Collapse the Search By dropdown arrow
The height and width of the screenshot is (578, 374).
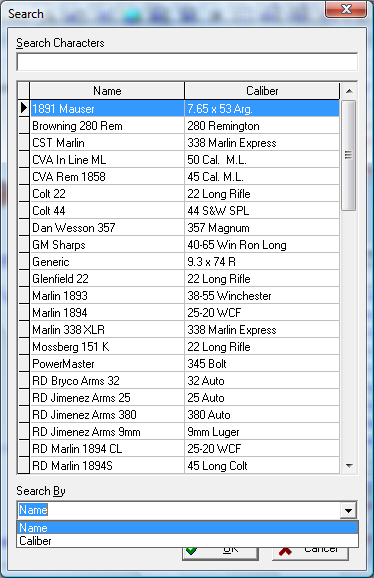pos(348,511)
